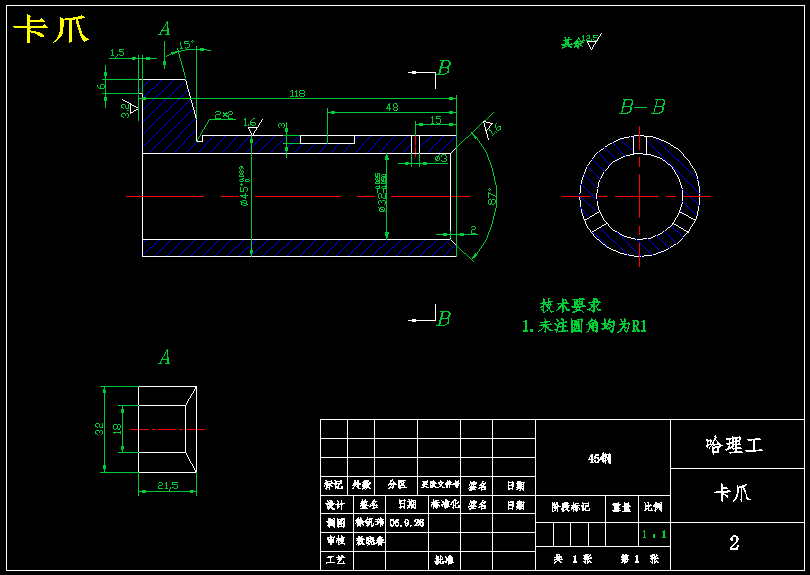Click the 技术要求 heading
Viewport: 810px width, 575px height.
click(571, 305)
